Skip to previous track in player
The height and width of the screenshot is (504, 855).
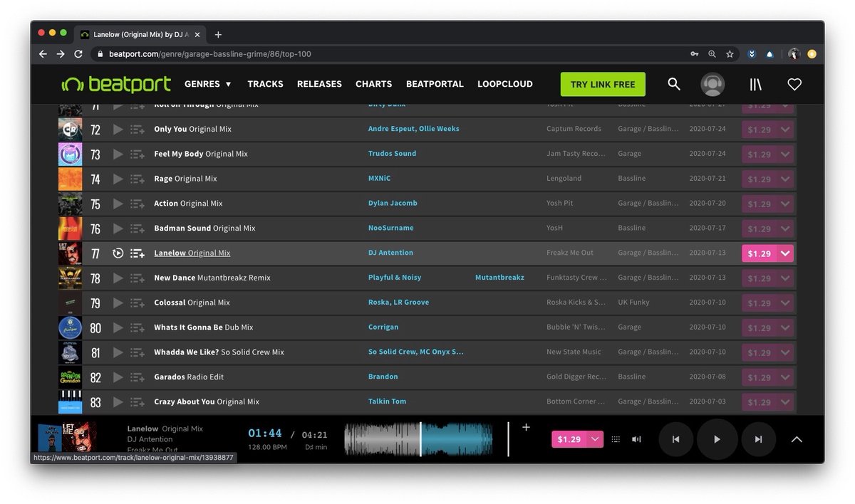click(x=675, y=439)
